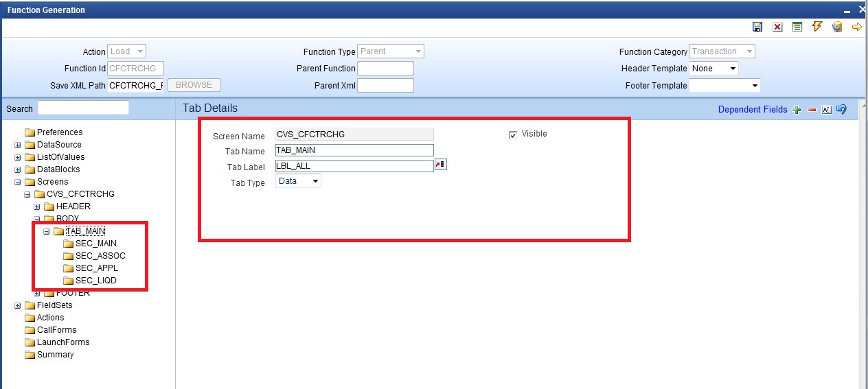
Task: Click the red minus remove icon
Action: pyautogui.click(x=812, y=110)
